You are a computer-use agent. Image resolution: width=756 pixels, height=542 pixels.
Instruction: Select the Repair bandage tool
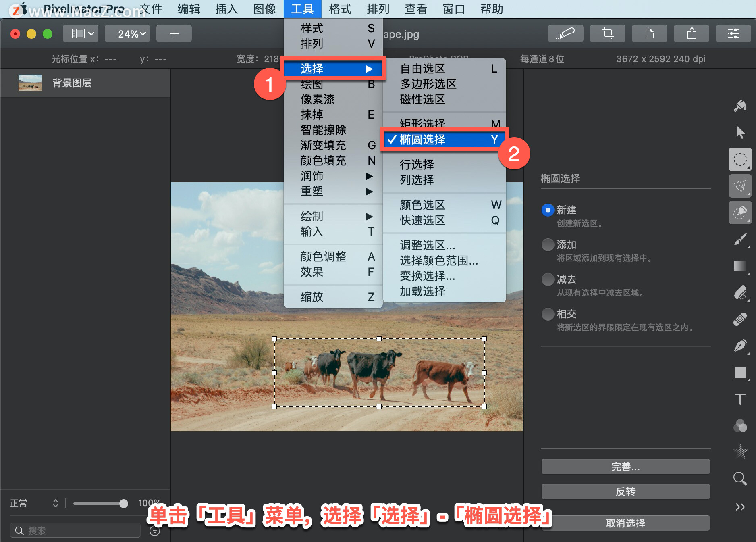[740, 319]
